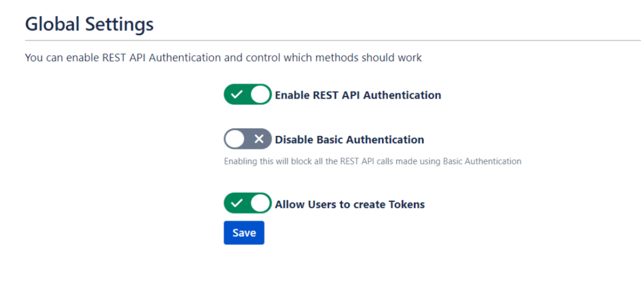Click the 'You can enable REST API Authentication' description
This screenshot has width=644, height=304.
tap(223, 58)
